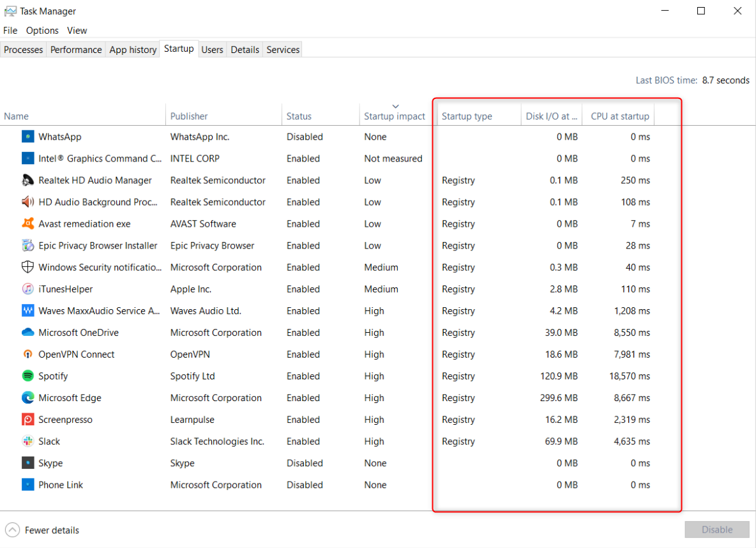Open the Options menu
The width and height of the screenshot is (756, 548).
coord(42,31)
